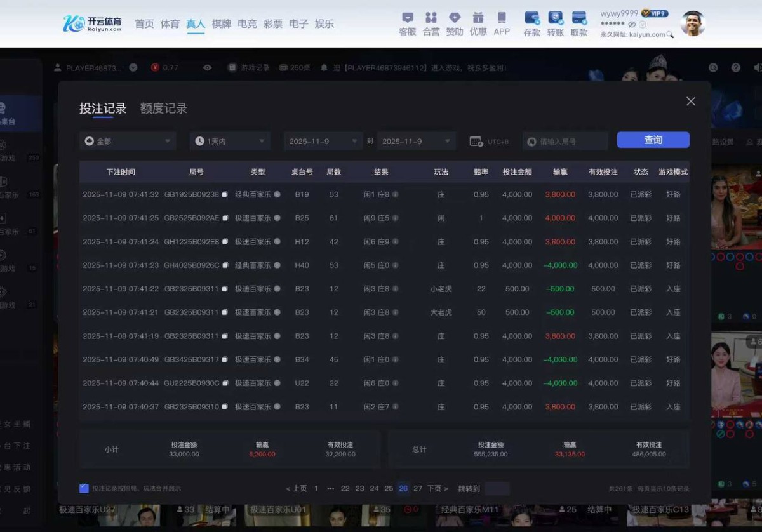Image resolution: width=762 pixels, height=532 pixels.
Task: Select 体育 in the top navigation
Action: (x=170, y=23)
